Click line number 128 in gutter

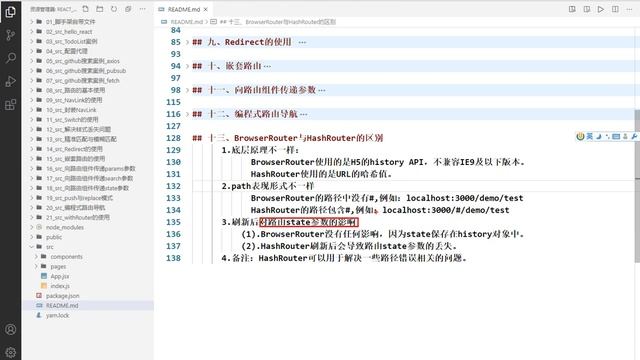coord(173,138)
